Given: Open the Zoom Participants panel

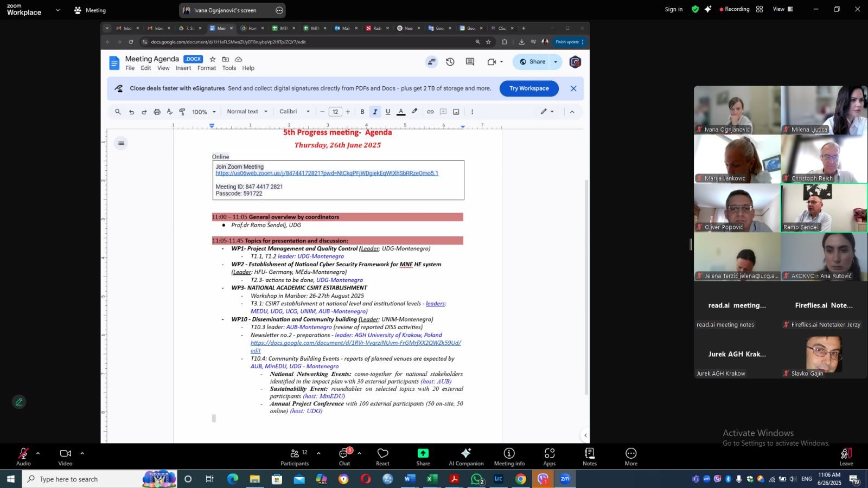Looking at the screenshot, I should pyautogui.click(x=295, y=457).
